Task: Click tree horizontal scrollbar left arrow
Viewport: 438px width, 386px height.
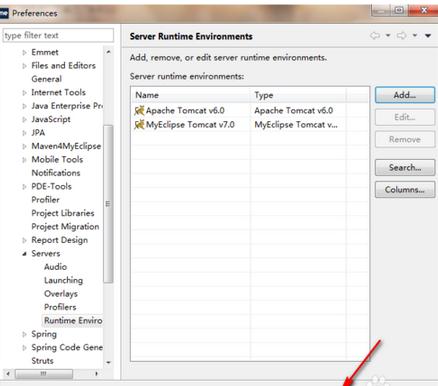Action: pyautogui.click(x=8, y=374)
